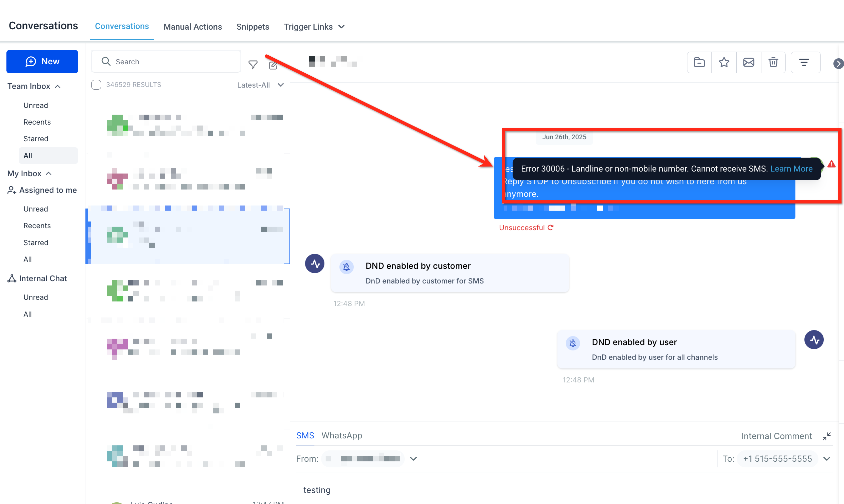Retry the Unsuccessful message via retry icon
This screenshot has width=844, height=504.
(550, 228)
